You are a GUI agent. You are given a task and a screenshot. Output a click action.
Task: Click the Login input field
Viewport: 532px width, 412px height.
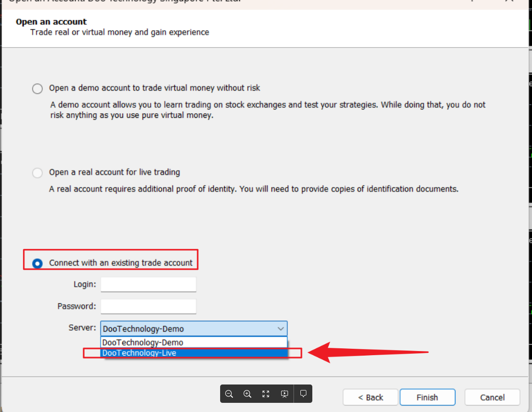(x=148, y=284)
